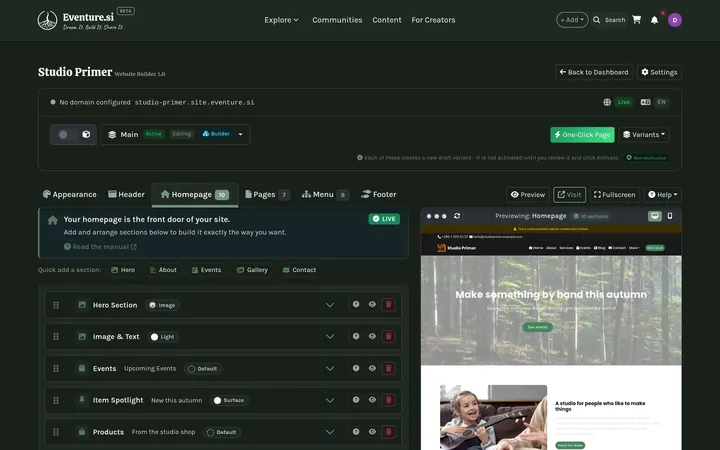The height and width of the screenshot is (450, 720).
Task: Grab the Item Spotlight drag handle
Action: [x=56, y=400]
